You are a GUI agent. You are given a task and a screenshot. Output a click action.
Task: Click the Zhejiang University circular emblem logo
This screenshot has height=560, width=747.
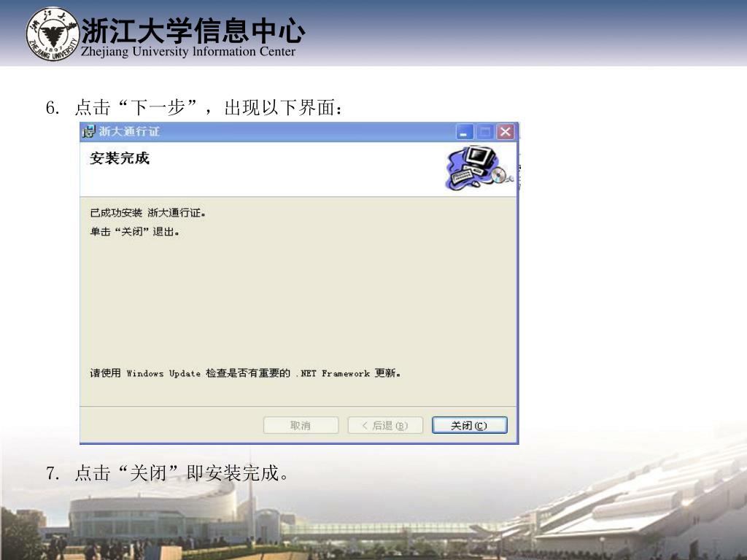click(x=53, y=34)
